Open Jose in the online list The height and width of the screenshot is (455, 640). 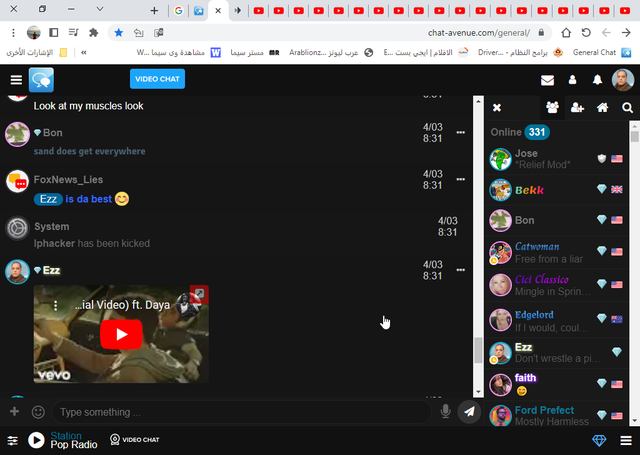[x=556, y=159]
